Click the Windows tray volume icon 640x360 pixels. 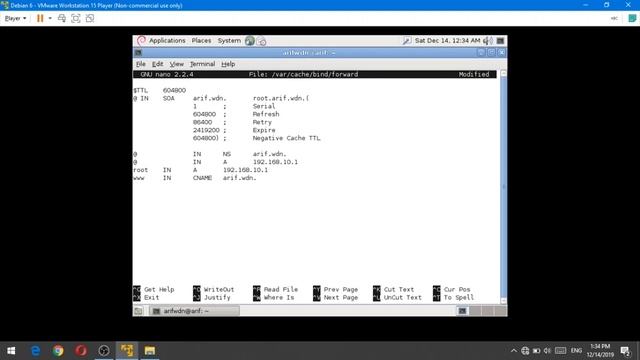547,351
